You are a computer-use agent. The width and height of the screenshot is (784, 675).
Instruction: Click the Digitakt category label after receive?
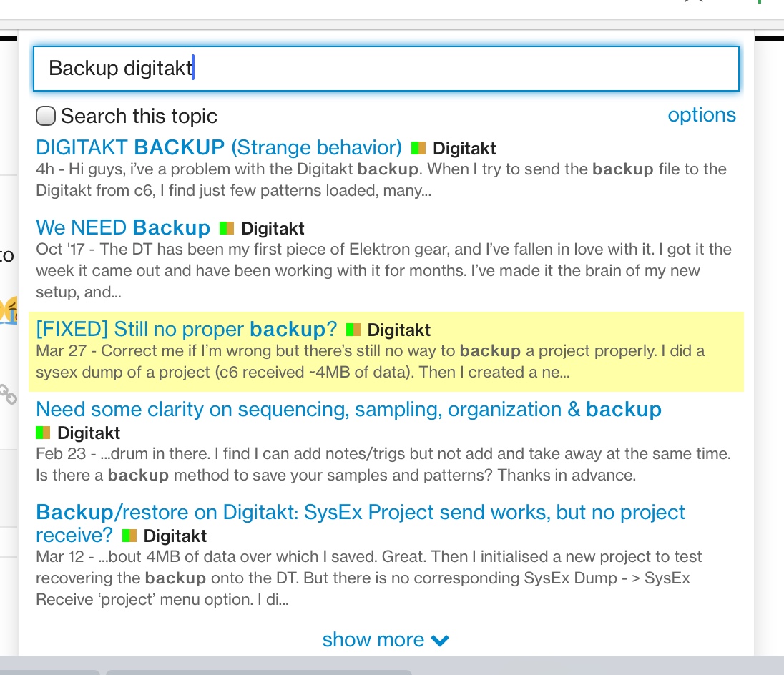[x=175, y=536]
